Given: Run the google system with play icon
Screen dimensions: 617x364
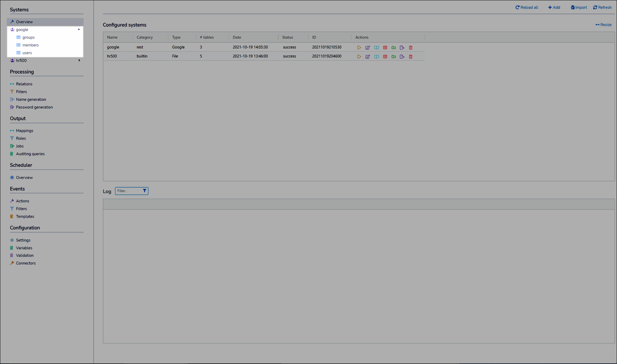Looking at the screenshot, I should [359, 48].
